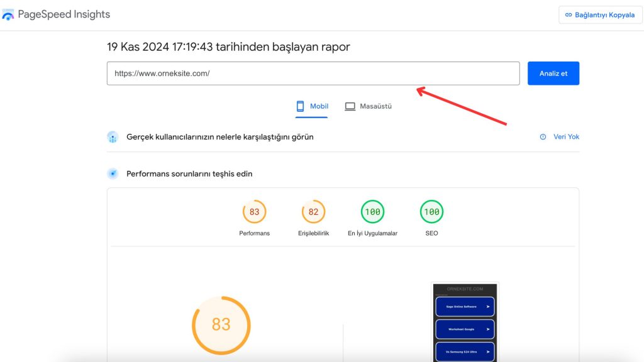Click Vs Samsung S24 Ultra in preview
644x362 pixels.
465,351
